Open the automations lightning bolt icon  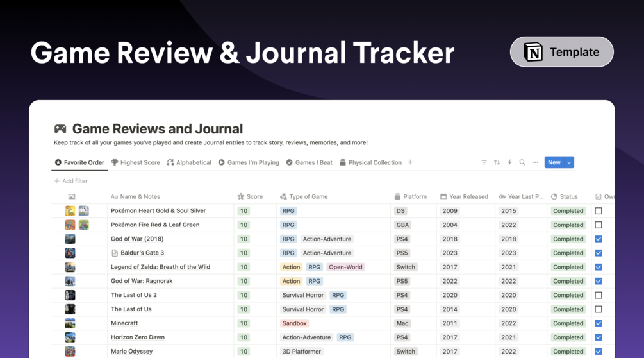(509, 162)
